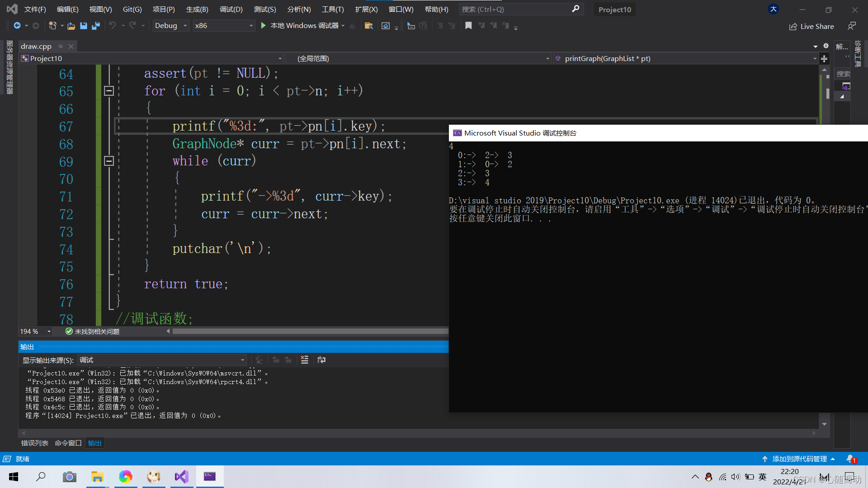Close the draw.cpp tab
The width and height of the screenshot is (868, 488).
coord(71,46)
